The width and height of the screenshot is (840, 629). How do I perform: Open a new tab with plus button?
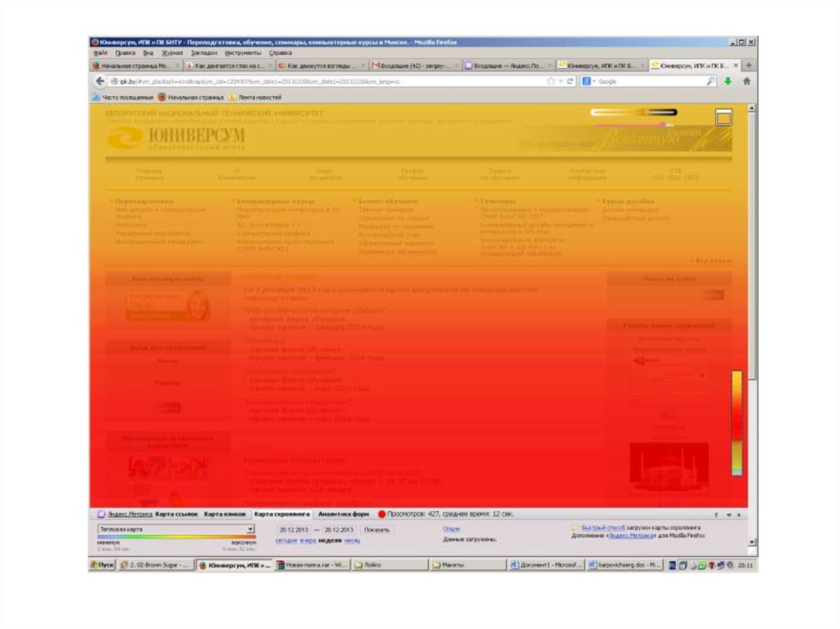click(749, 66)
